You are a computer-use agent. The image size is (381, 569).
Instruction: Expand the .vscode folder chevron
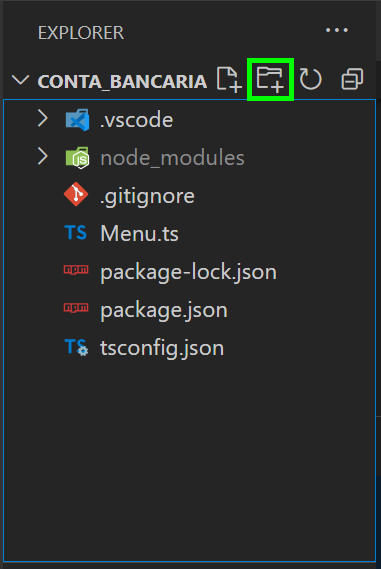click(43, 119)
